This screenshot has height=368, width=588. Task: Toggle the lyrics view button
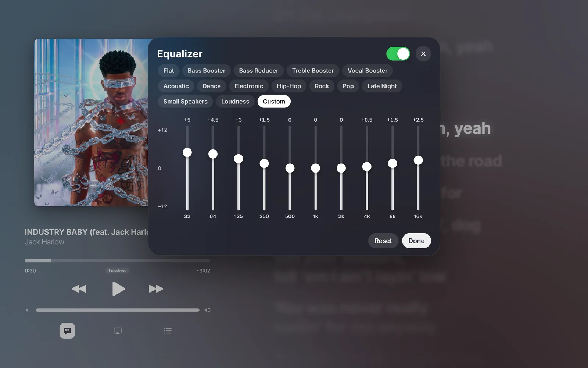point(67,331)
